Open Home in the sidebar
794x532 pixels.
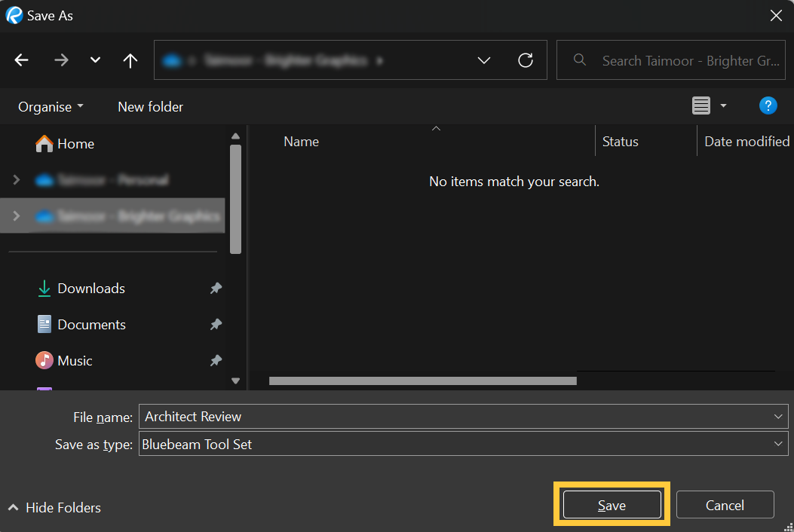pyautogui.click(x=75, y=143)
